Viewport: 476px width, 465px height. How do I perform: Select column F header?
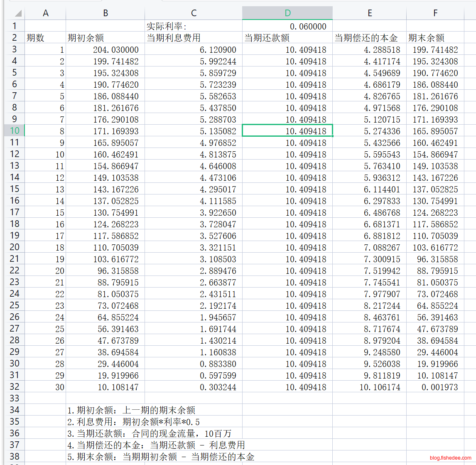(435, 13)
